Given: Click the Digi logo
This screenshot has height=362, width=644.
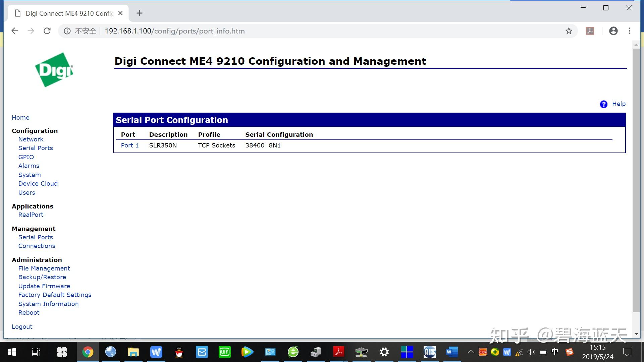Looking at the screenshot, I should (x=54, y=70).
